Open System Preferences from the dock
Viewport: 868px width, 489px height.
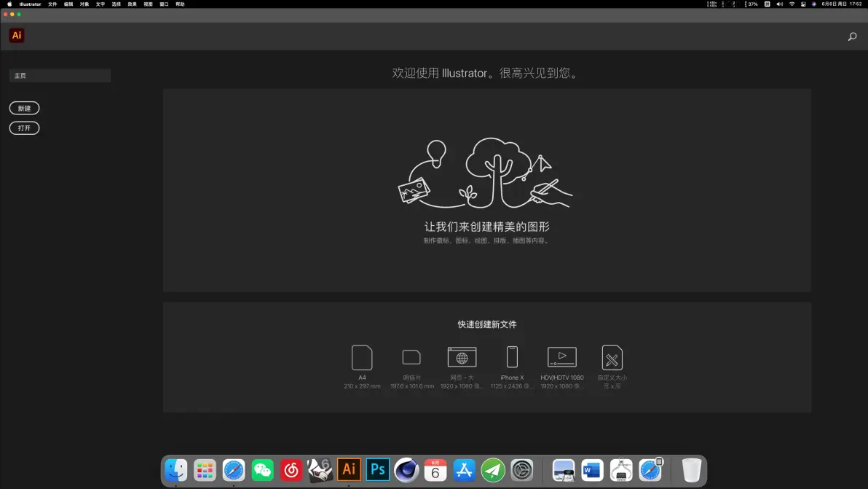click(521, 470)
